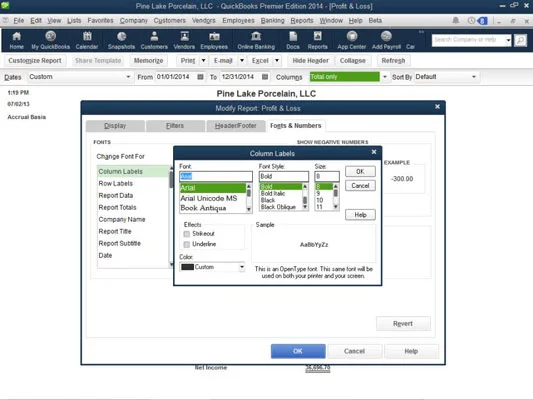Open My QuickBooks icon

tap(51, 40)
